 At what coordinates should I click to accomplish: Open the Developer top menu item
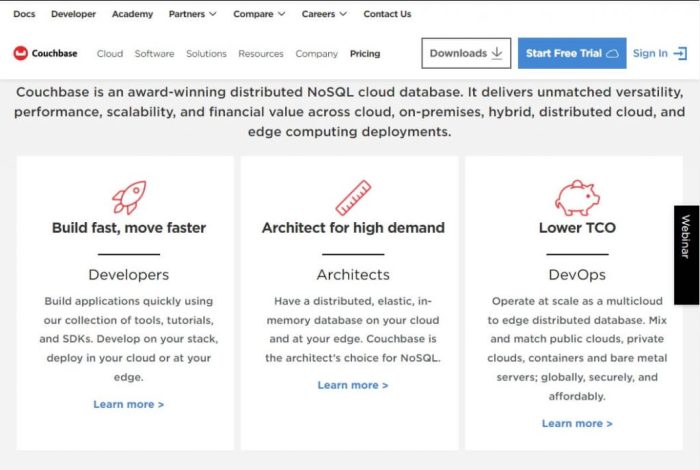73,14
